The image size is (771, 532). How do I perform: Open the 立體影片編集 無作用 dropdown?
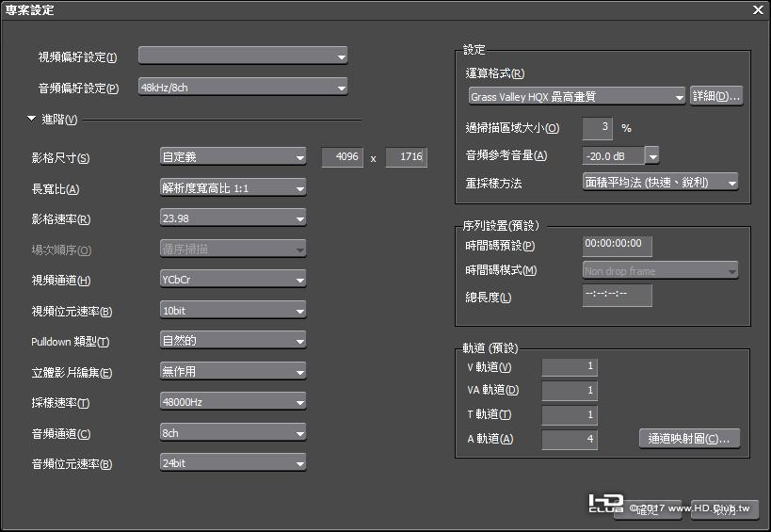tap(233, 371)
